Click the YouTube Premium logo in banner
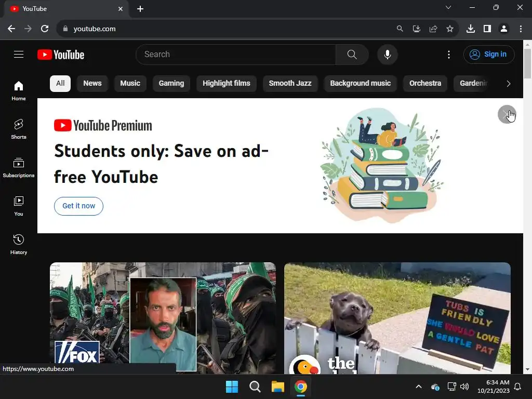 tap(103, 126)
